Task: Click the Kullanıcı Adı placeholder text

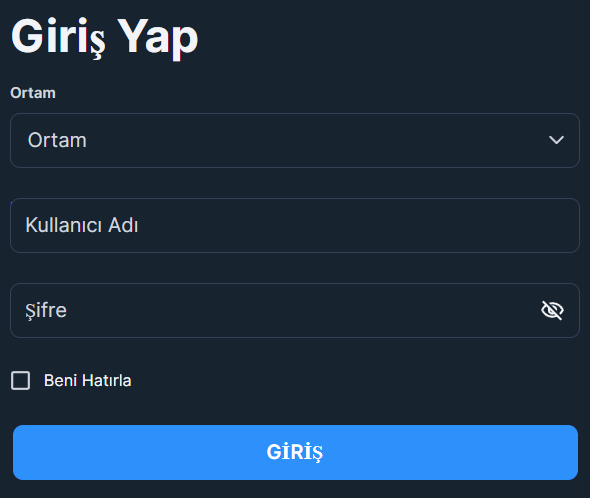Action: tap(82, 225)
